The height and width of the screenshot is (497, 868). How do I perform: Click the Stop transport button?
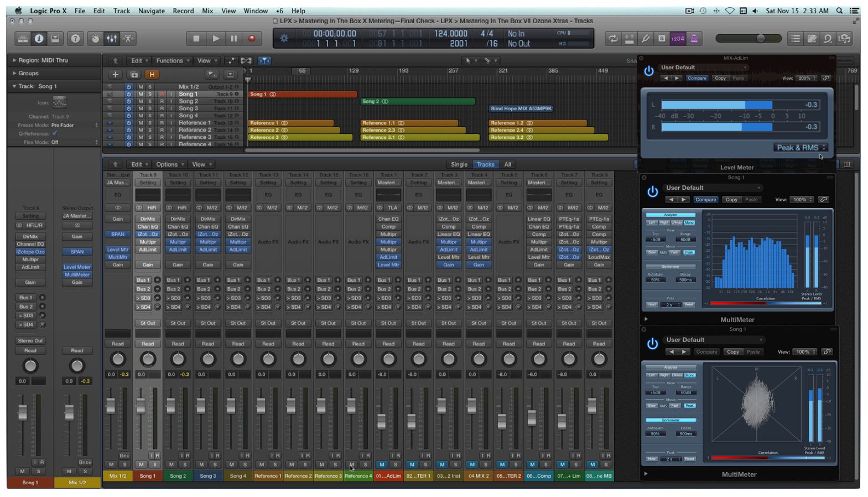coord(196,39)
